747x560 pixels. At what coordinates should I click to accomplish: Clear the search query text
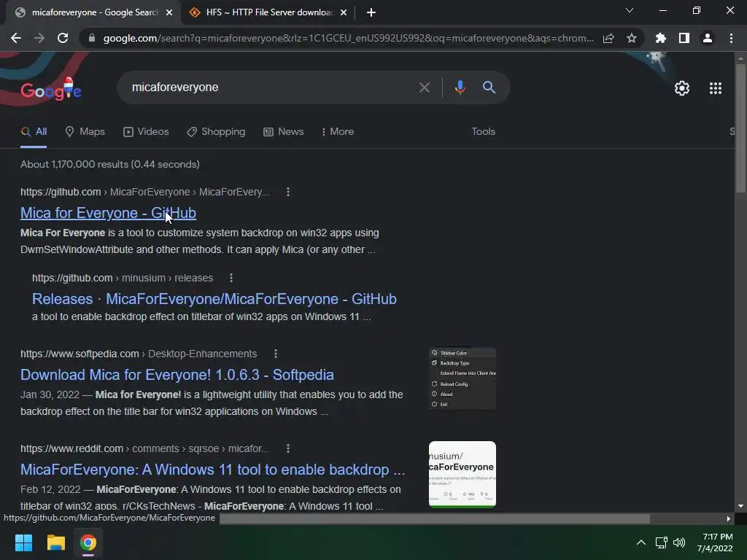point(424,87)
